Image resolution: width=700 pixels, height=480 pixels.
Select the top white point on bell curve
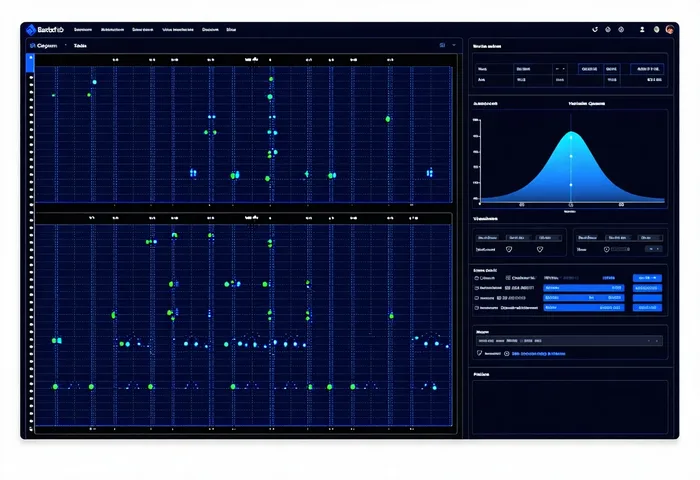tap(571, 138)
